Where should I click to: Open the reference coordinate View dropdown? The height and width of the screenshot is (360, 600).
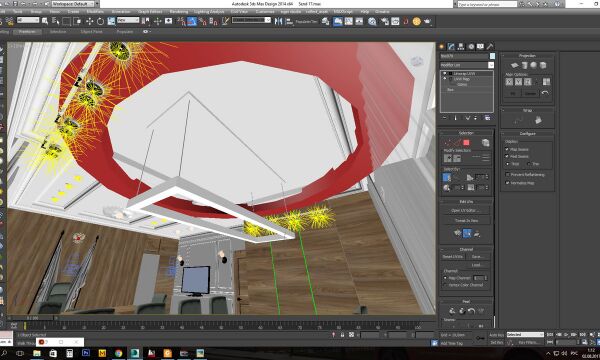(x=128, y=20)
